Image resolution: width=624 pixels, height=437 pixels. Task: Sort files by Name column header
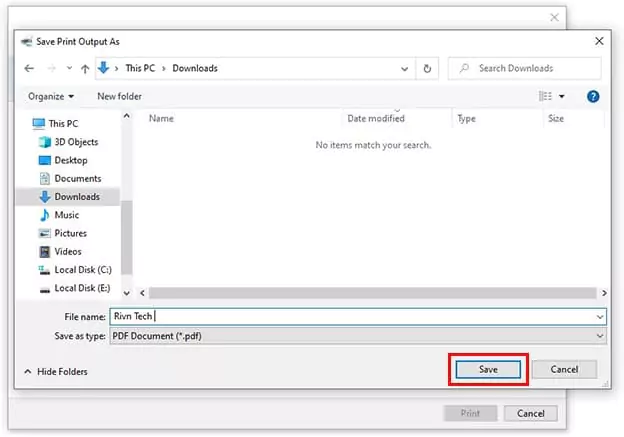[161, 119]
